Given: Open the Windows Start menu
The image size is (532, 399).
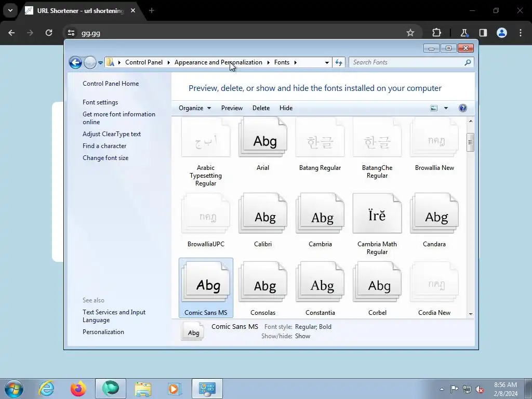Looking at the screenshot, I should (x=14, y=389).
